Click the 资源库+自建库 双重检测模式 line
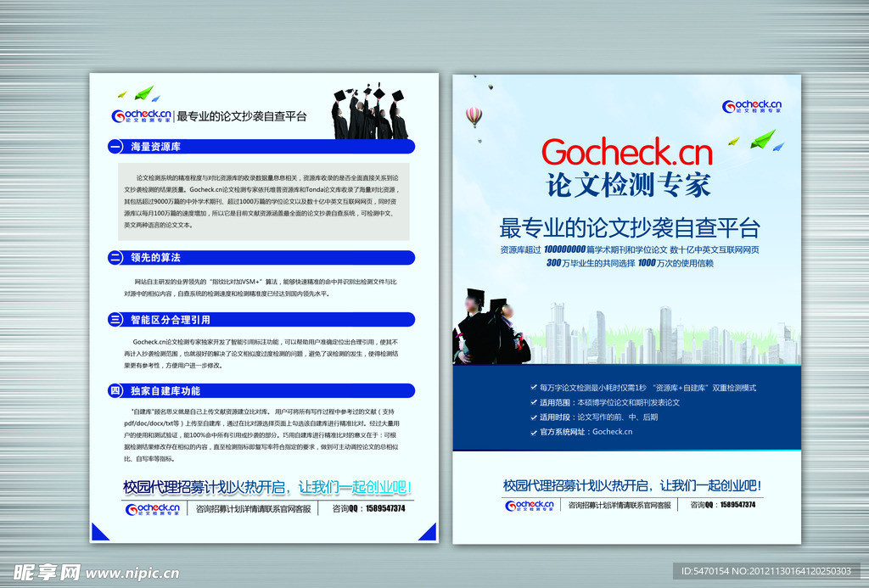The height and width of the screenshot is (588, 869). coord(704,388)
